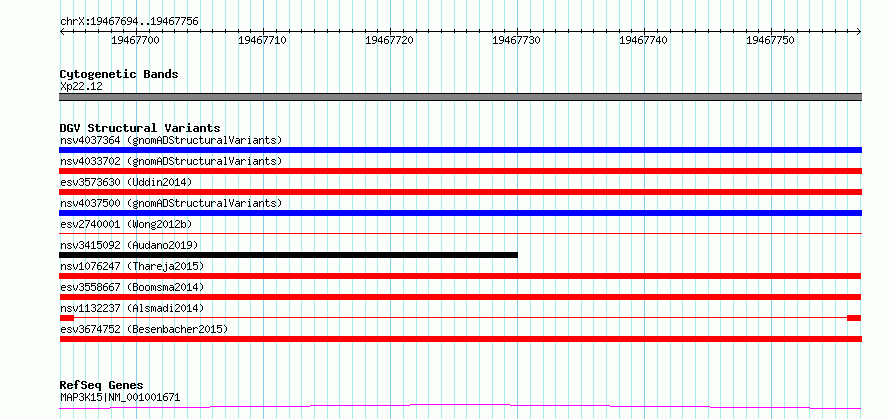The height and width of the screenshot is (419, 890).
Task: Open variant label nsv4037500 (gnomADStructuralVariants)
Action: pos(171,203)
